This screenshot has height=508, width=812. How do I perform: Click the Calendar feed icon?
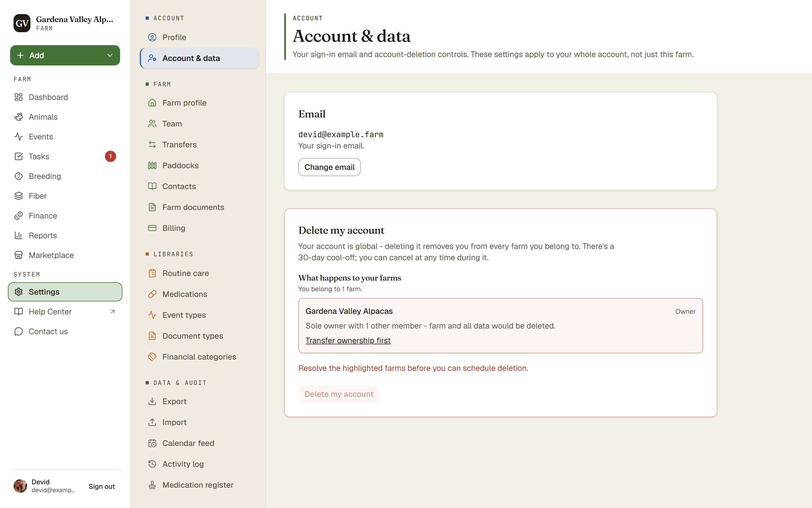pyautogui.click(x=152, y=443)
